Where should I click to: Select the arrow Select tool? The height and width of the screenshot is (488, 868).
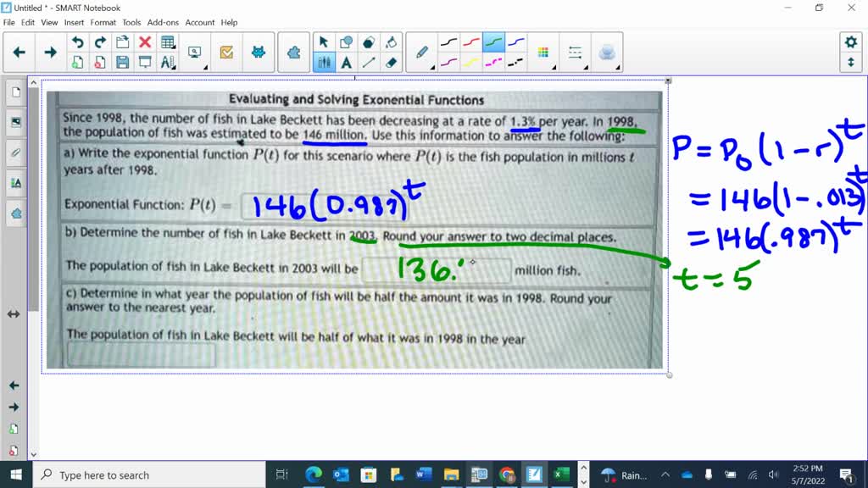click(x=324, y=41)
